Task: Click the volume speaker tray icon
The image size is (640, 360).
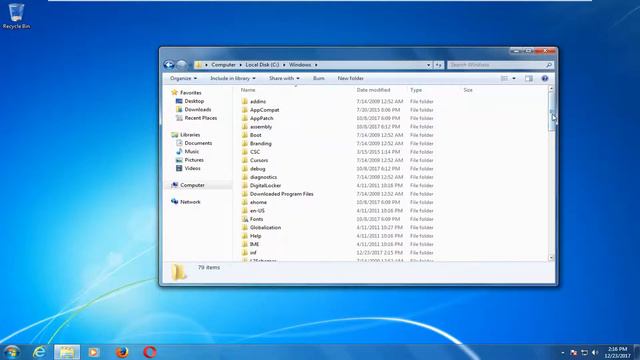Action: 595,352
